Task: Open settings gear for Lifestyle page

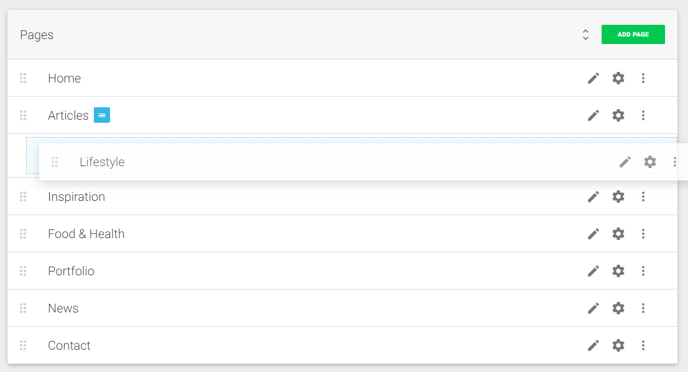Action: [650, 162]
